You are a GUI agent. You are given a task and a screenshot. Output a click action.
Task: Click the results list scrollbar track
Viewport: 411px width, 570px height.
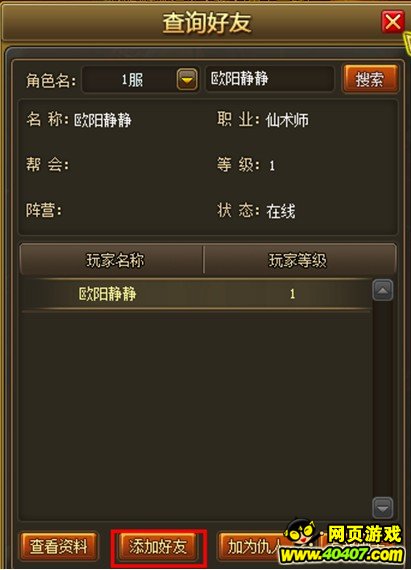pyautogui.click(x=383, y=399)
